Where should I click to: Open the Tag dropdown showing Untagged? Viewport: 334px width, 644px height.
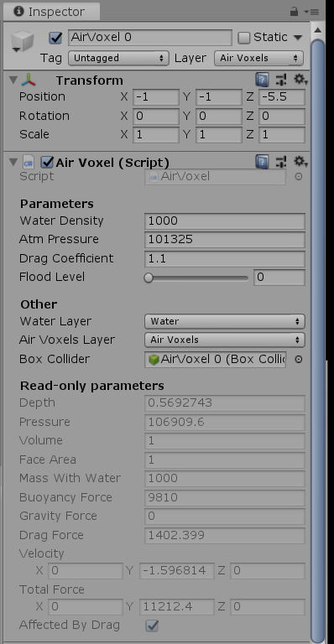pyautogui.click(x=118, y=58)
